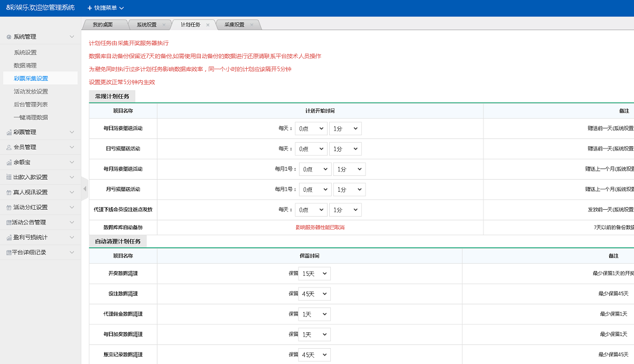The width and height of the screenshot is (634, 364).
Task: Click the chart icon beside 彩票管理
Action: click(x=9, y=132)
